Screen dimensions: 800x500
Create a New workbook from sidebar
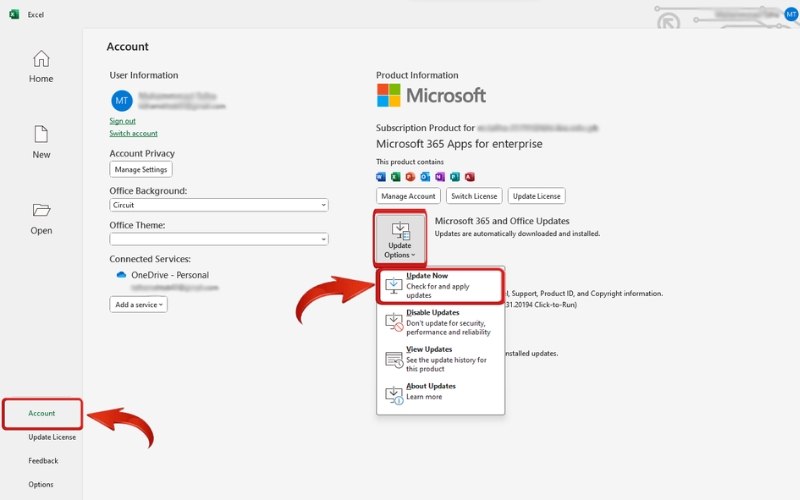(41, 142)
